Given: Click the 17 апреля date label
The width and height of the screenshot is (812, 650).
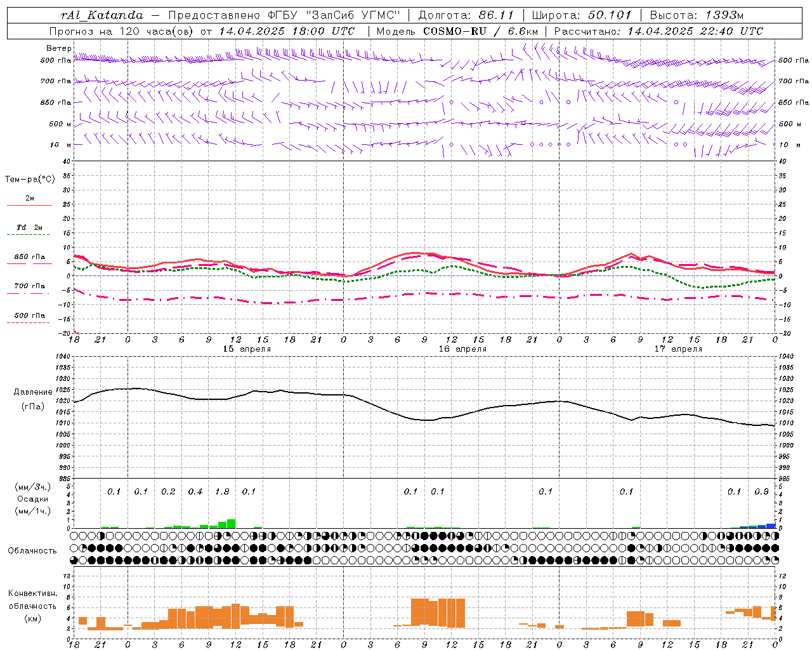Looking at the screenshot, I should pyautogui.click(x=678, y=349).
